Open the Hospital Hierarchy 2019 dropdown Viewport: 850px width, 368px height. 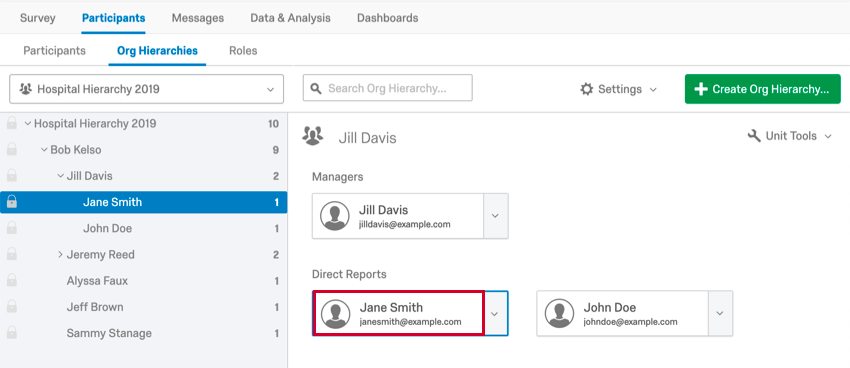coord(146,89)
